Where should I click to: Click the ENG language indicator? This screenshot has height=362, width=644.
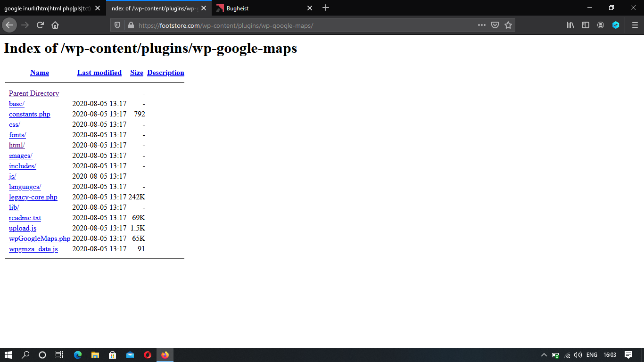click(592, 355)
